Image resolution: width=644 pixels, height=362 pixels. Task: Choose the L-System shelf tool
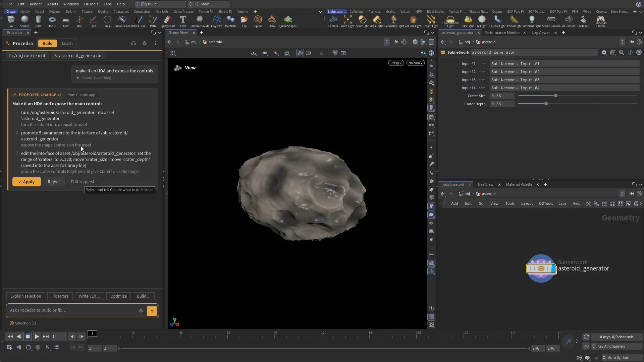coord(217,21)
